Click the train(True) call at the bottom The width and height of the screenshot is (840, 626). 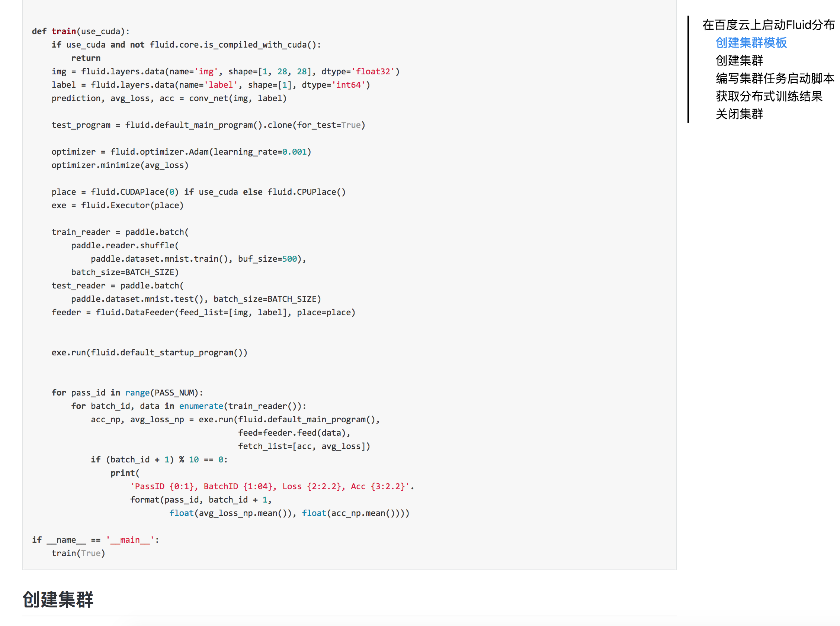click(78, 553)
